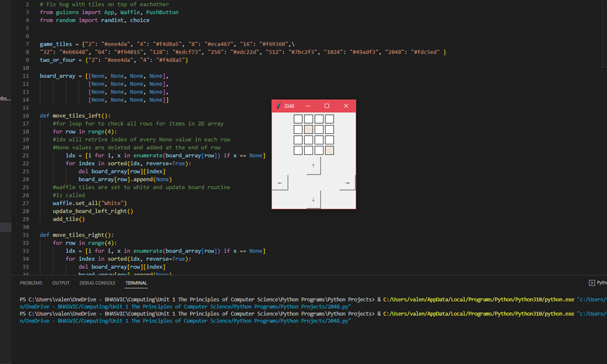607x364 pixels.
Task: Click the beige tile in the grid's second row
Action: pyautogui.click(x=308, y=129)
